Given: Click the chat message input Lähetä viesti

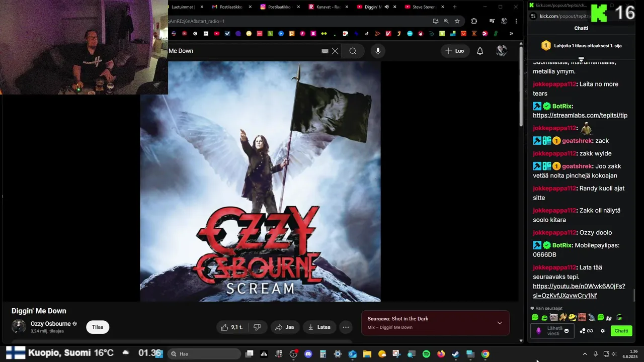Looking at the screenshot, I should (553, 331).
